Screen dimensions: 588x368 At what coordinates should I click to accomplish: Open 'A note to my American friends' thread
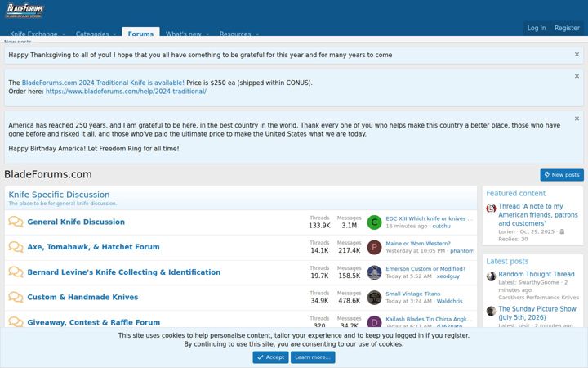538,215
